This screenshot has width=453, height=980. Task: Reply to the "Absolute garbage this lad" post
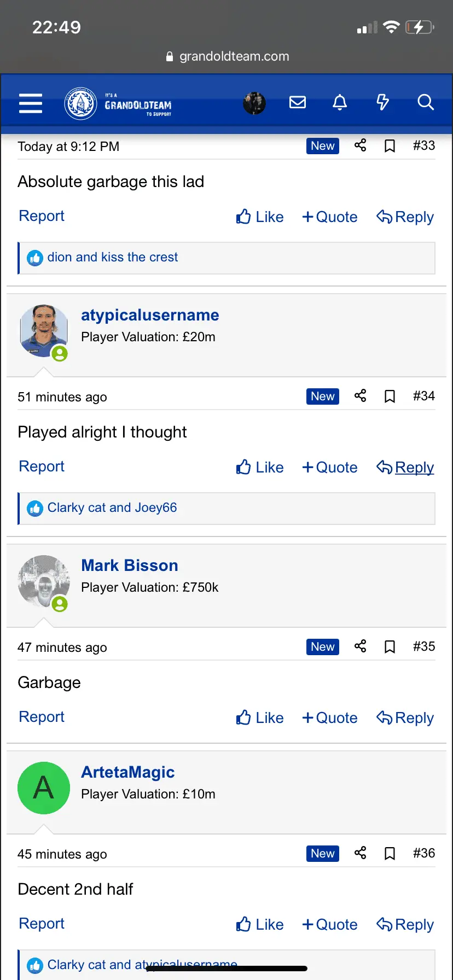click(405, 217)
